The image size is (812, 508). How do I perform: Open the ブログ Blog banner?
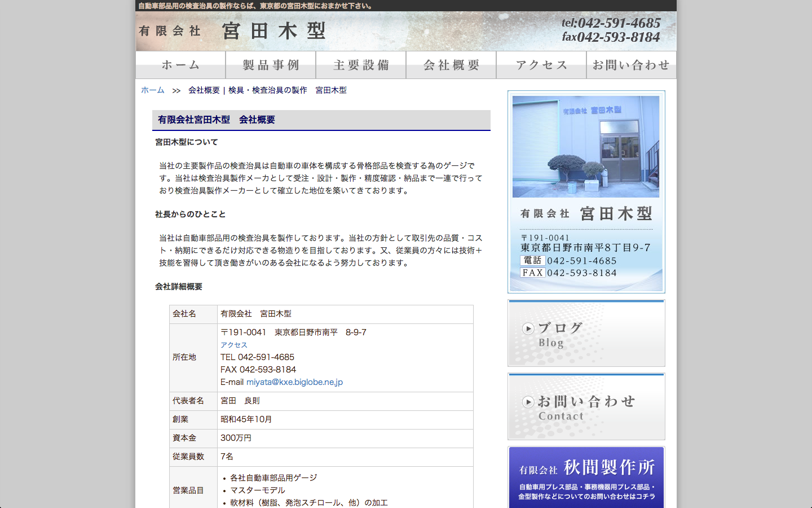pos(586,333)
